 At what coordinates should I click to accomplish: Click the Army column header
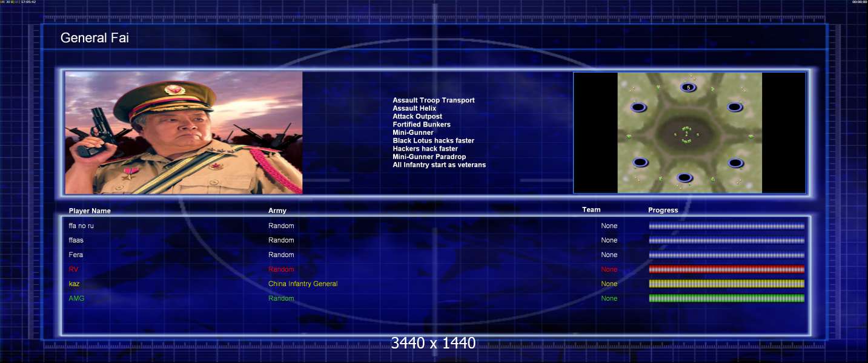277,211
